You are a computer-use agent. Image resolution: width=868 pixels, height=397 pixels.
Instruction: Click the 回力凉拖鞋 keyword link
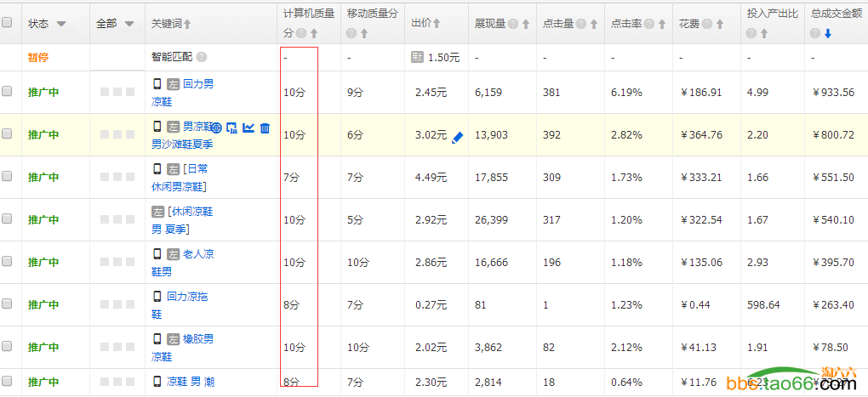pyautogui.click(x=187, y=297)
